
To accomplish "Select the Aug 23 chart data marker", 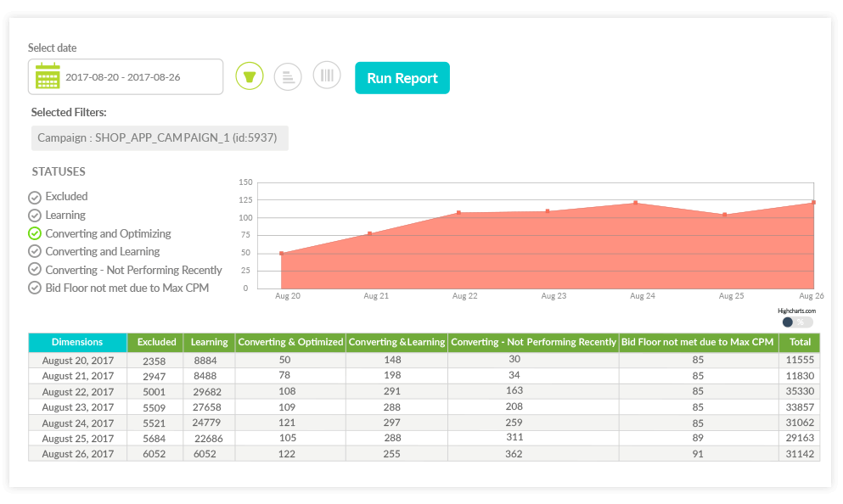I will (548, 211).
